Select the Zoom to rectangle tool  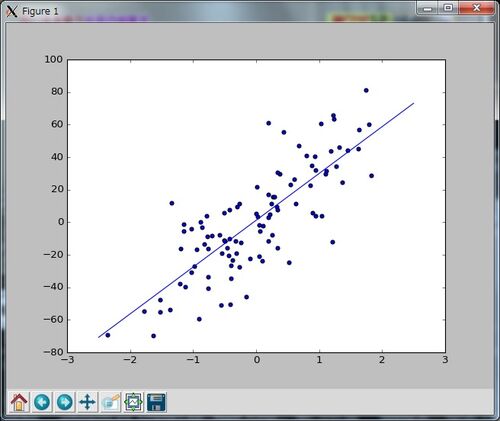point(110,402)
